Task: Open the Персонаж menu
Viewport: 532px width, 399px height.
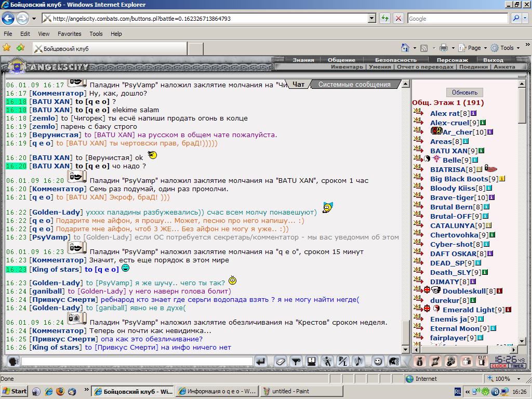Action: (x=453, y=60)
